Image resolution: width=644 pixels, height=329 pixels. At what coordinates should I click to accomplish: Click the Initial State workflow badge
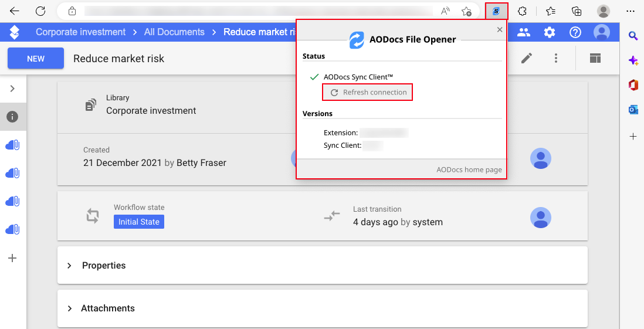139,222
